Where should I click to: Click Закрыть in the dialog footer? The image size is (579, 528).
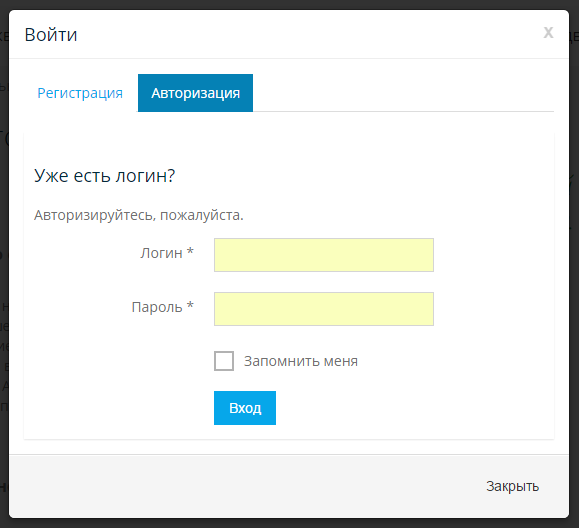point(513,486)
